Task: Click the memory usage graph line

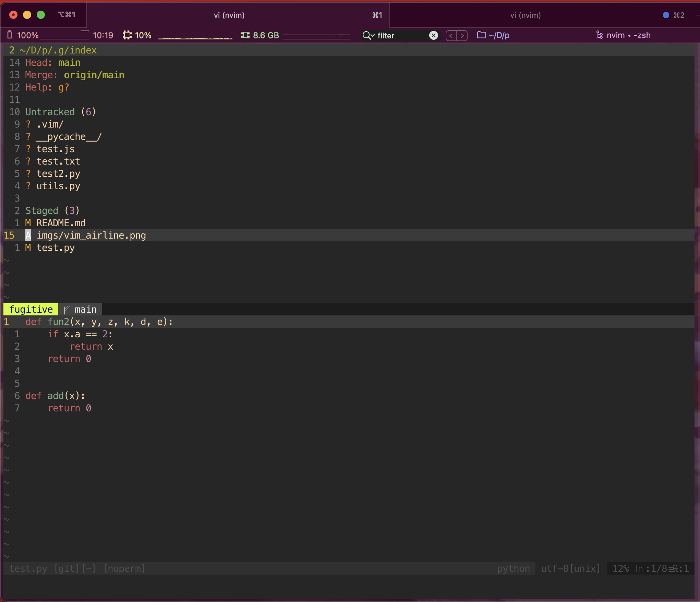Action: (316, 35)
